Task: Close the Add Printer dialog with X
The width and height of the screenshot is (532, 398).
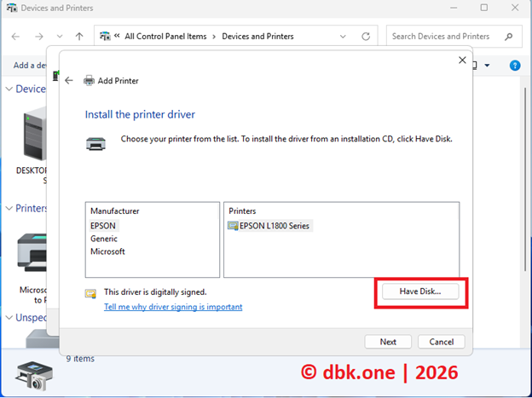Action: 463,61
